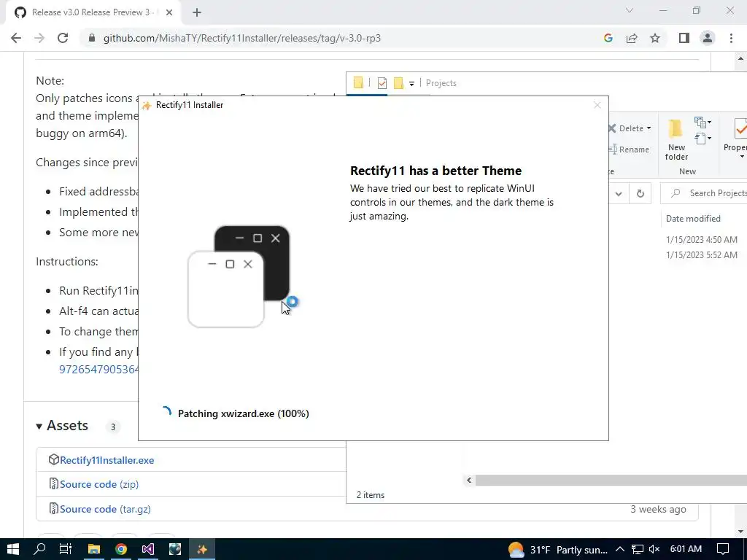Expand Chrome tab search chevron

(630, 10)
